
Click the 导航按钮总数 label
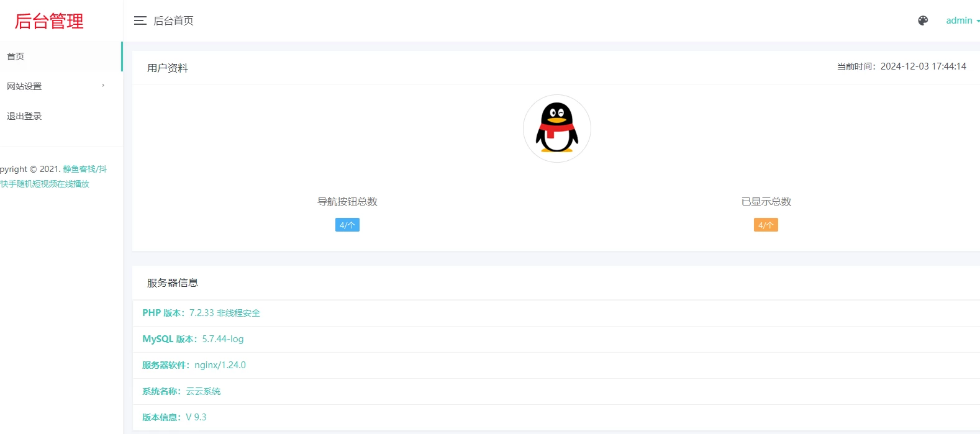[x=347, y=201]
